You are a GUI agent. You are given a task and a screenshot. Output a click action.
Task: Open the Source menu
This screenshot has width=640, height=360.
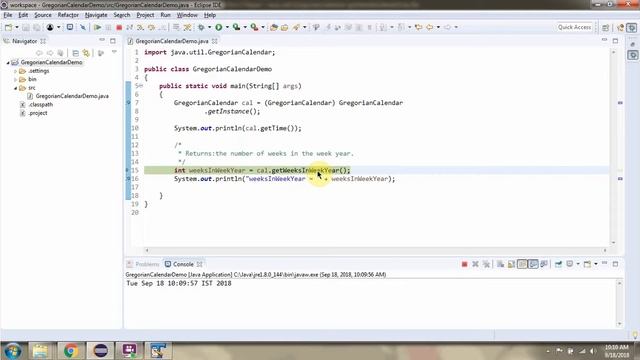coord(43,15)
